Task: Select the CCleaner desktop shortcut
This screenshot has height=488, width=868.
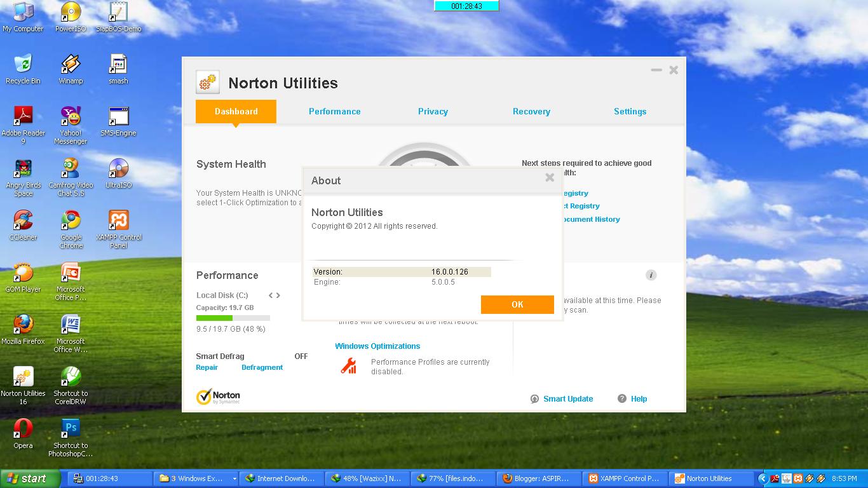Action: click(x=23, y=226)
